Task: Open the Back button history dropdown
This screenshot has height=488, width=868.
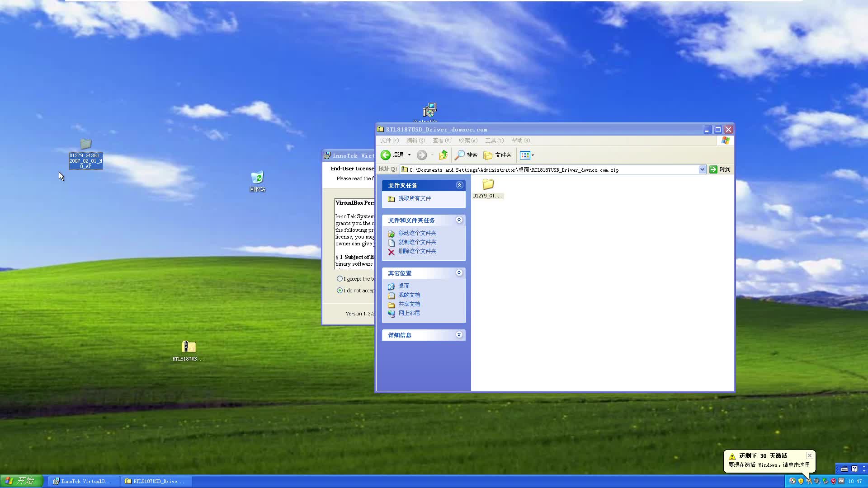Action: [x=410, y=155]
